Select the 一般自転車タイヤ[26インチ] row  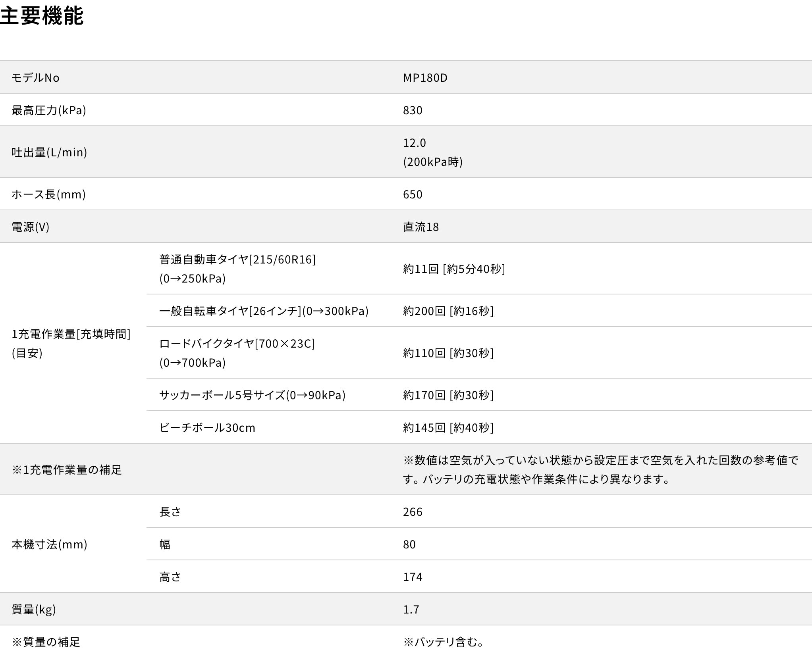(264, 312)
